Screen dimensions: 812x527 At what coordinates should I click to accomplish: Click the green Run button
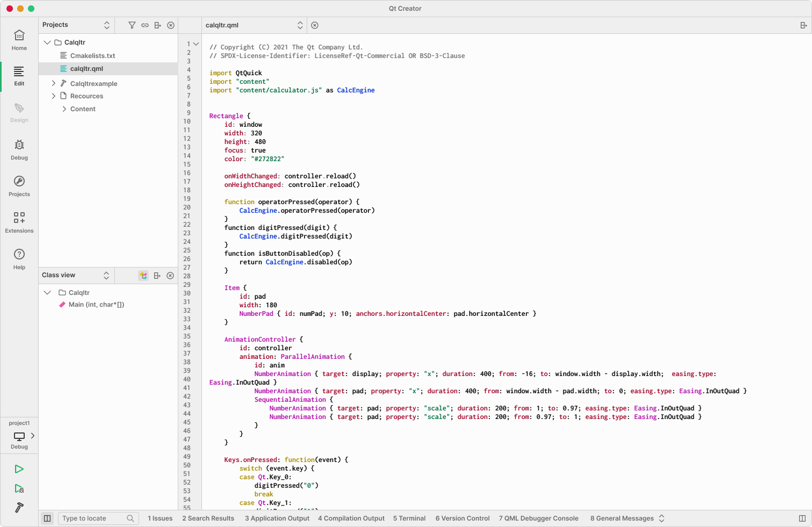(19, 469)
